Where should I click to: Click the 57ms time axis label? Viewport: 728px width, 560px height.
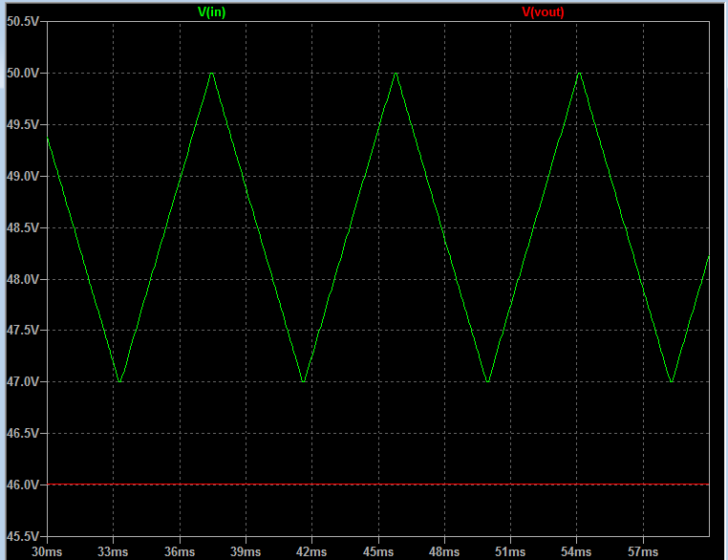pos(643,551)
